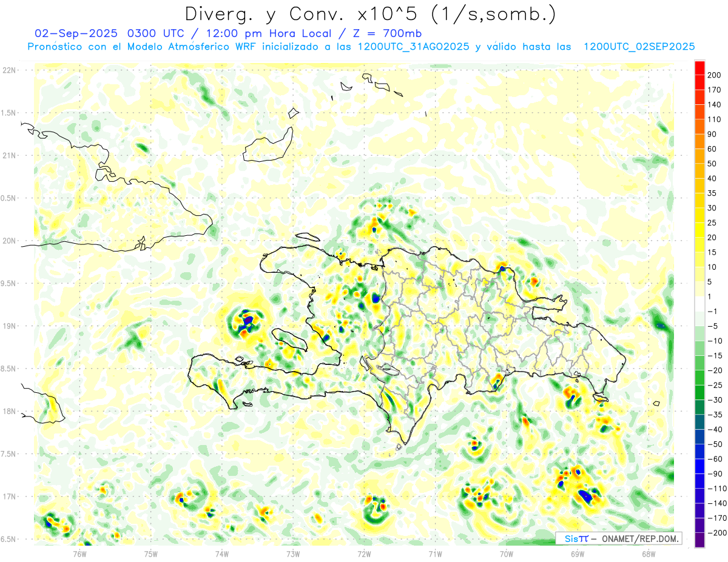Viewport: 728px width, 562px height.
Task: Click the positive '90' colorbar value
Action: coord(712,134)
